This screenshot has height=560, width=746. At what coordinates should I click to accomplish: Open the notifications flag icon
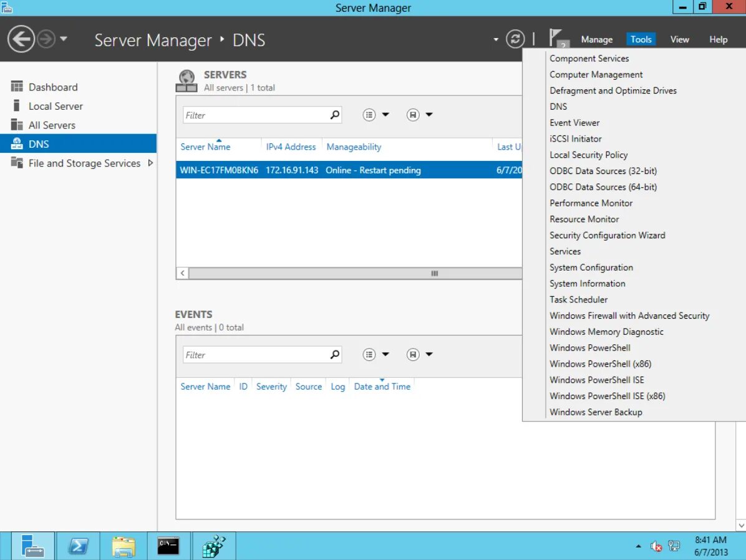point(558,38)
